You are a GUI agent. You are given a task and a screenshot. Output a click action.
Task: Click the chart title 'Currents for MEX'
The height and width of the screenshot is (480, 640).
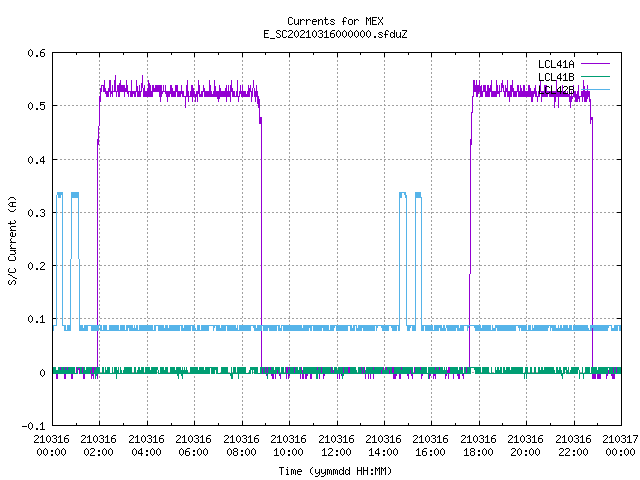335,21
